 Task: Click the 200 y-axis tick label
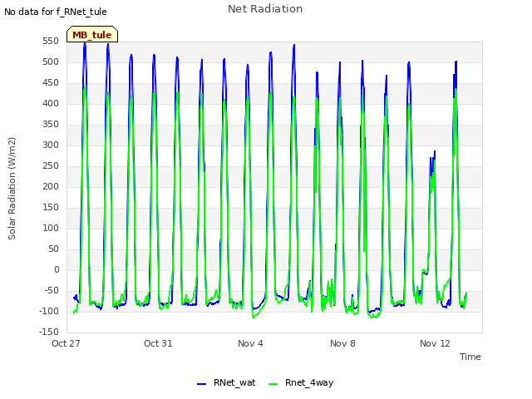coord(51,186)
